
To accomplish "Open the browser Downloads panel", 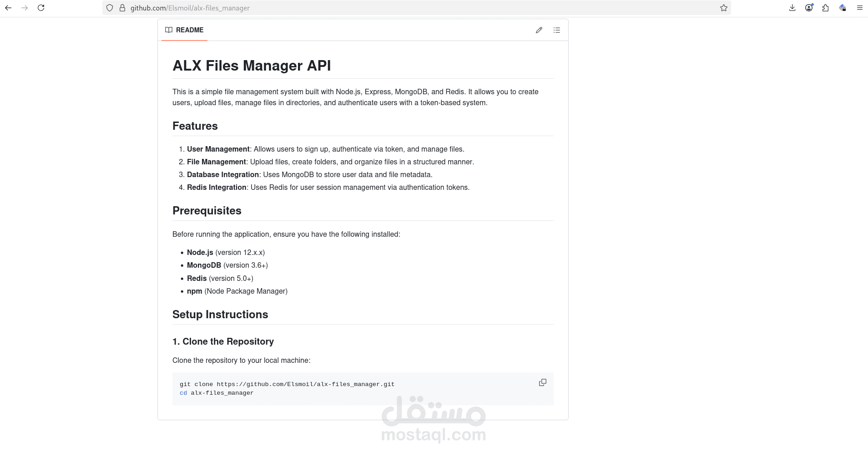I will 792,8.
